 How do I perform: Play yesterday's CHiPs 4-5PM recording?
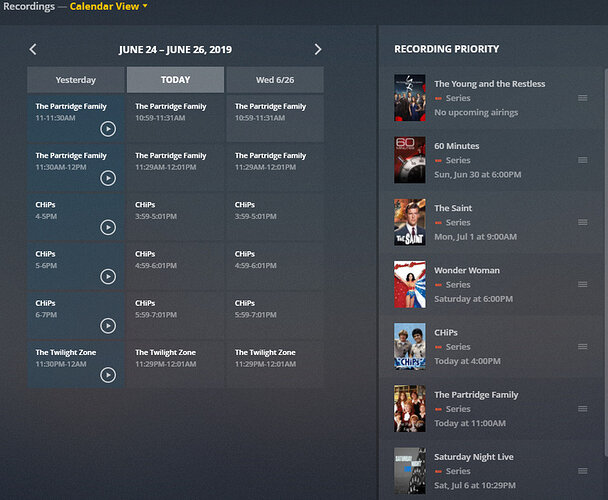(x=108, y=227)
